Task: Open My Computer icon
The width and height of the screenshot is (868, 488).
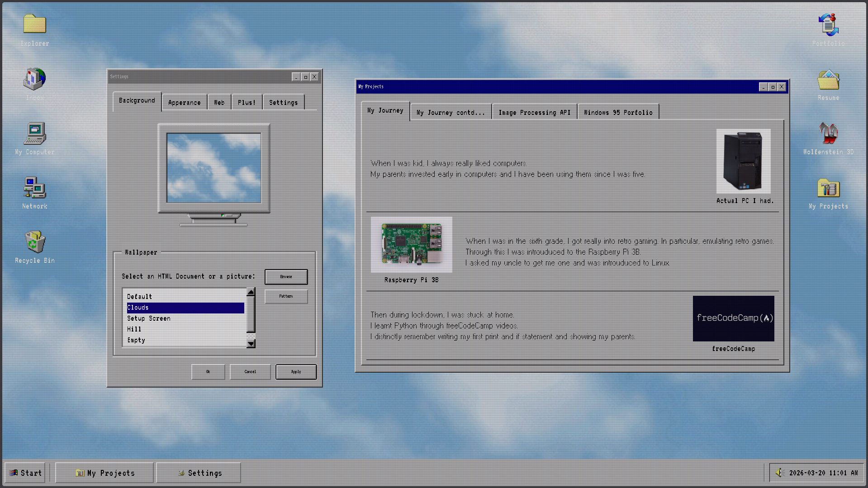Action: click(34, 134)
